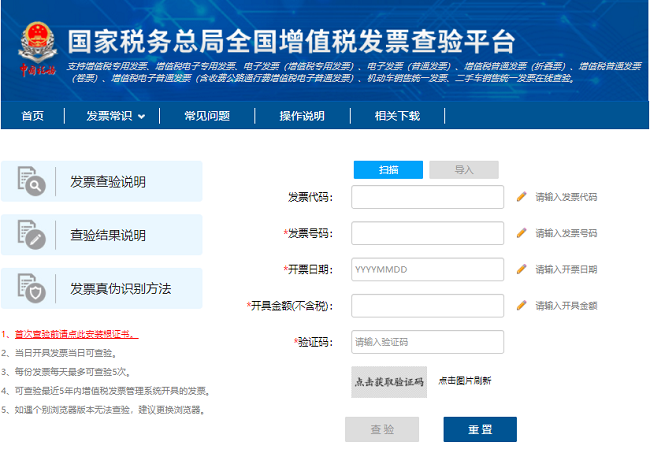Open the 常见问题 menu item
This screenshot has width=650, height=453.
point(205,116)
